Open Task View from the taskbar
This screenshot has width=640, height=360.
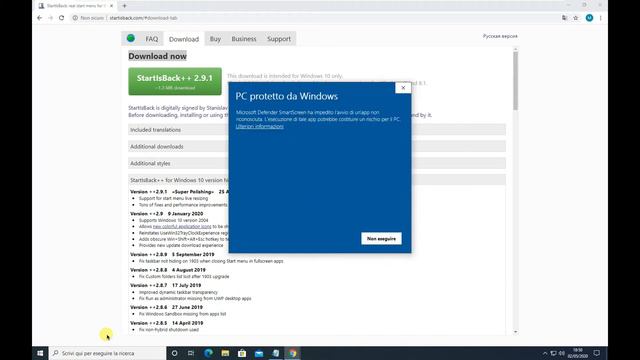[x=191, y=353]
